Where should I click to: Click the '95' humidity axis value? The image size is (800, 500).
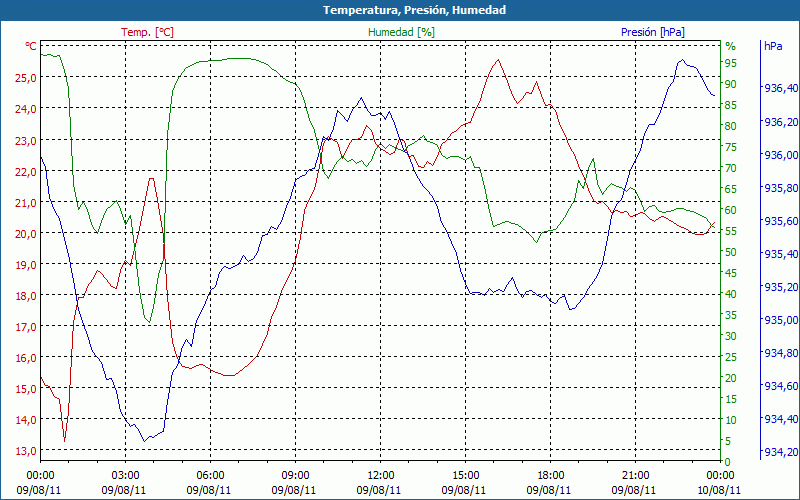pyautogui.click(x=731, y=63)
